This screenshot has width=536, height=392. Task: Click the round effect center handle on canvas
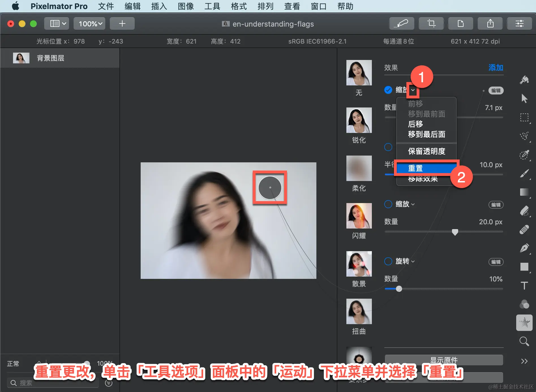pyautogui.click(x=270, y=188)
